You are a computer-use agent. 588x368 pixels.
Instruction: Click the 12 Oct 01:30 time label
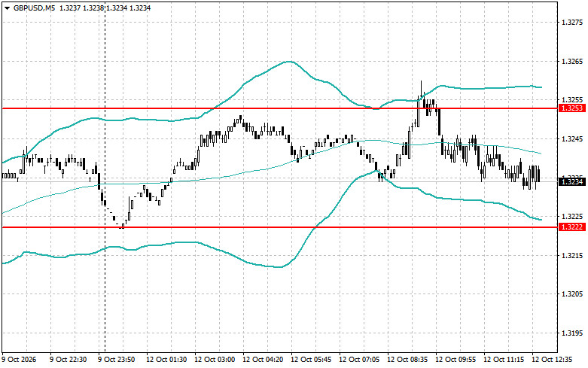(x=166, y=360)
